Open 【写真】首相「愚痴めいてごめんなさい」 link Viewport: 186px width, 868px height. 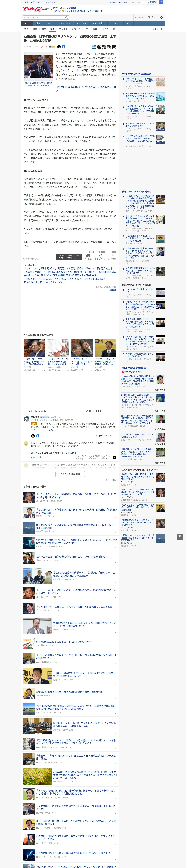point(86,89)
